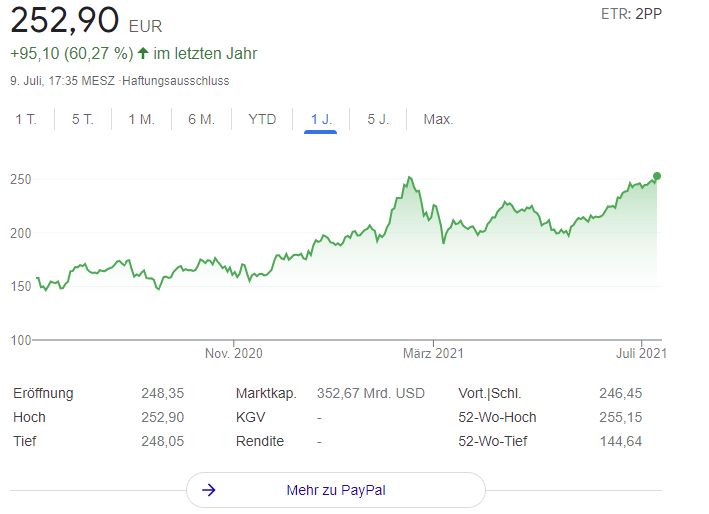Click the Juli 2021 axis label
The width and height of the screenshot is (709, 514).
(639, 353)
